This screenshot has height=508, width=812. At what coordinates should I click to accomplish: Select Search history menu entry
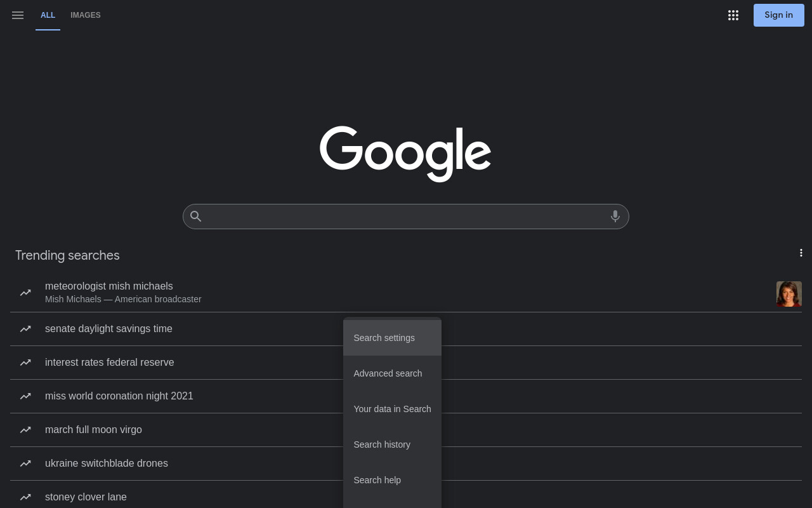[392, 444]
